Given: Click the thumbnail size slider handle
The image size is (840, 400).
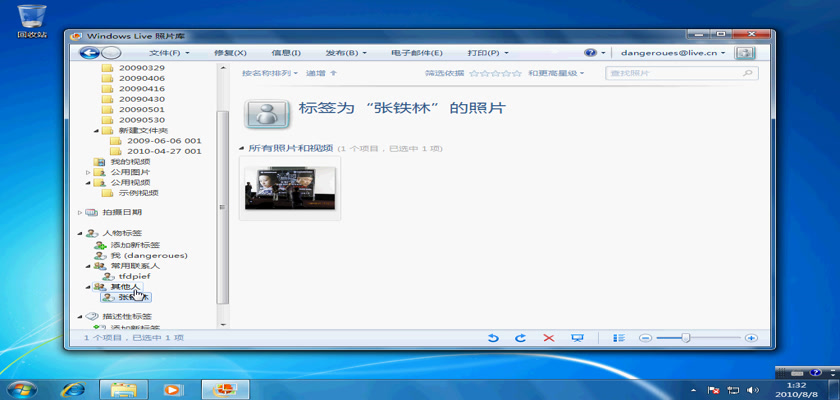Looking at the screenshot, I should pyautogui.click(x=686, y=339).
